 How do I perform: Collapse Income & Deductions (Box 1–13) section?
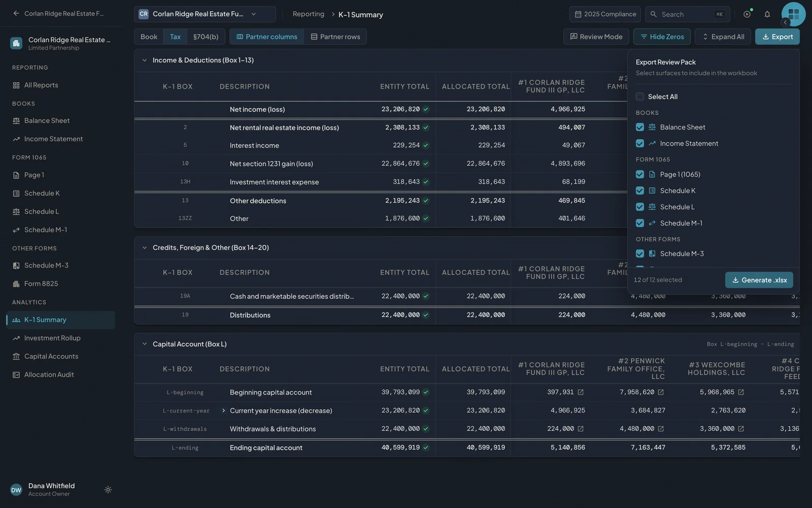pyautogui.click(x=145, y=60)
